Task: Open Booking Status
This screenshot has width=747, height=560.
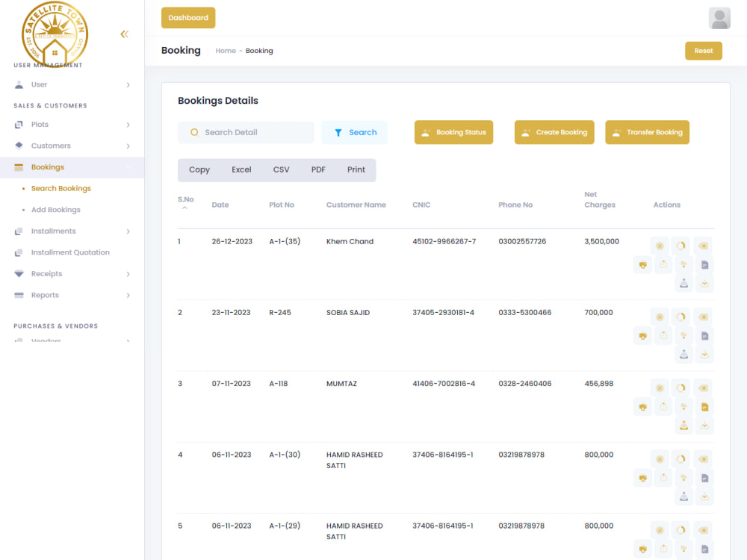Action: [453, 132]
